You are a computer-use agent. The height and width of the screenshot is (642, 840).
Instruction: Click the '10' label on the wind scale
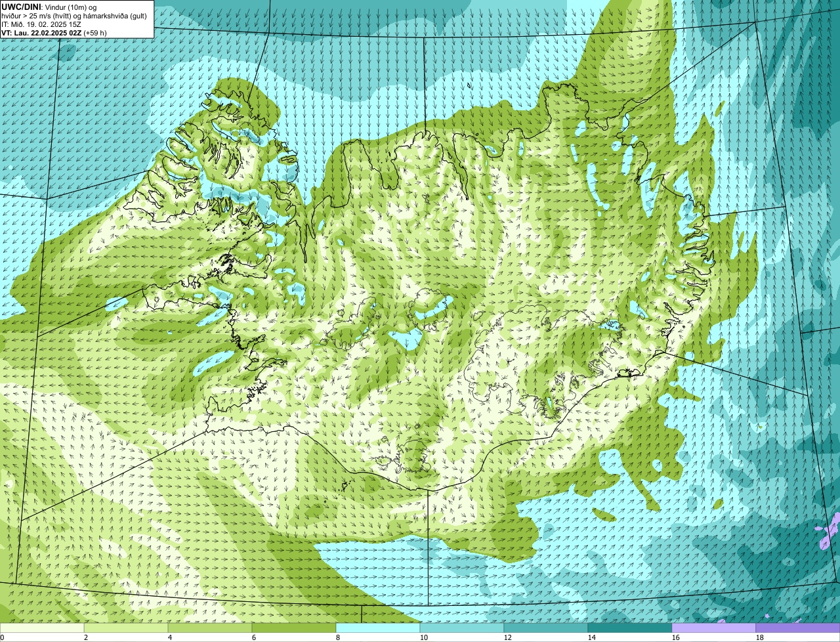click(424, 637)
